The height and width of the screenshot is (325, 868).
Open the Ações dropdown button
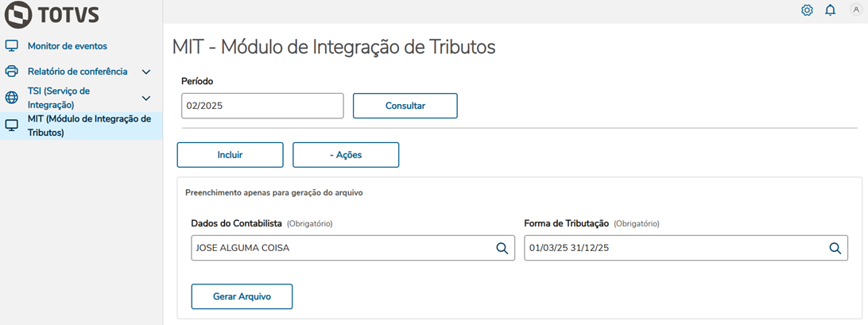coord(346,155)
